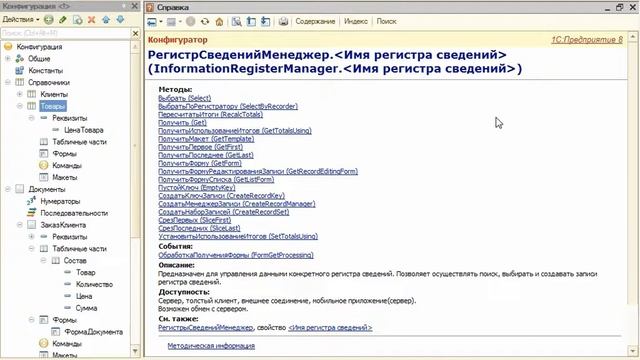Click the Refresh icon in the Help toolbar
The height and width of the screenshot is (360, 640).
[205, 22]
